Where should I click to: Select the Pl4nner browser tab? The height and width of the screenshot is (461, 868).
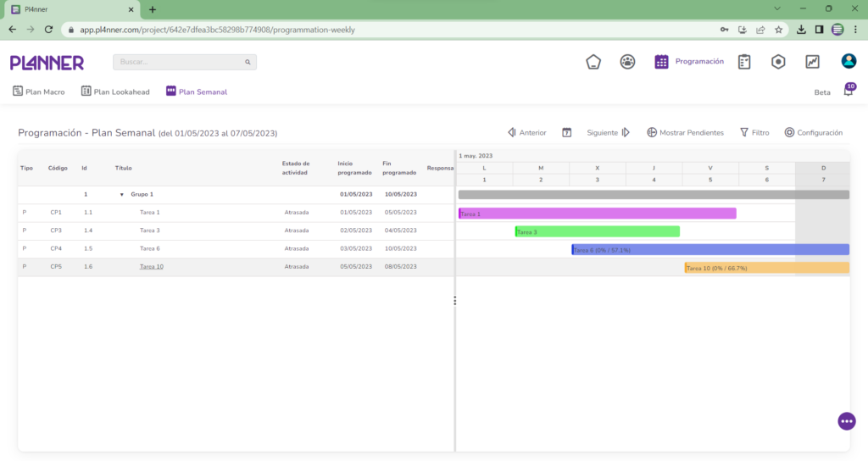click(x=73, y=9)
